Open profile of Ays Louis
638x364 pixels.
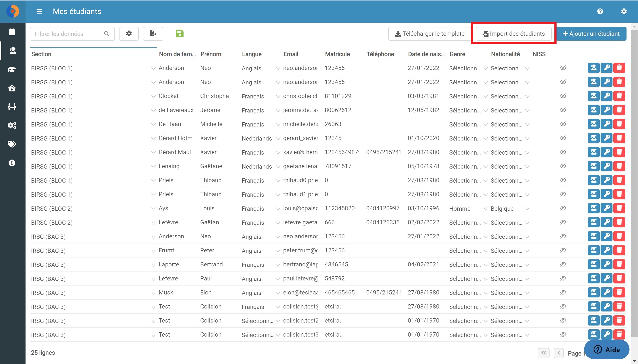594,208
